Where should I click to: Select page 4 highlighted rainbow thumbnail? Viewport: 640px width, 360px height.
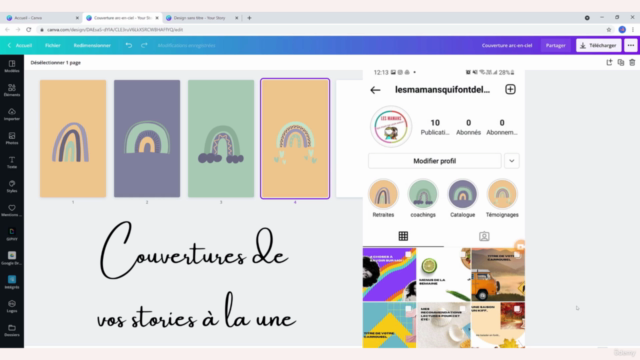[295, 139]
